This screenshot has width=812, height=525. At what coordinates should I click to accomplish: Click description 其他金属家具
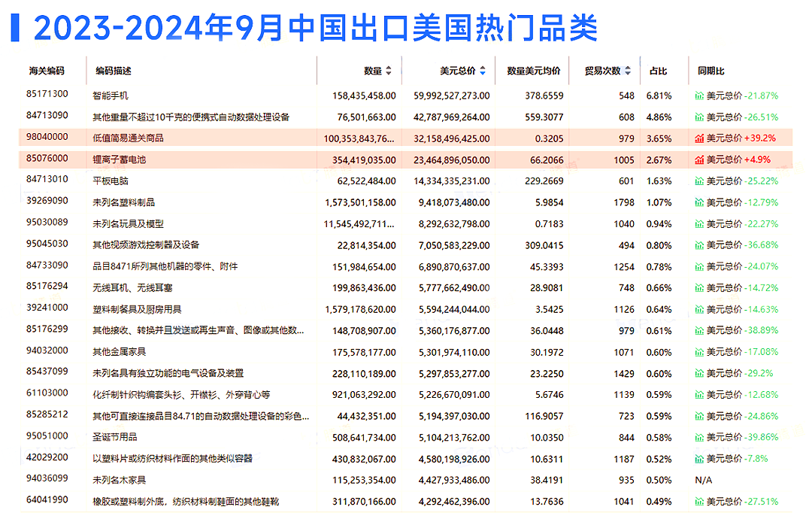point(119,352)
